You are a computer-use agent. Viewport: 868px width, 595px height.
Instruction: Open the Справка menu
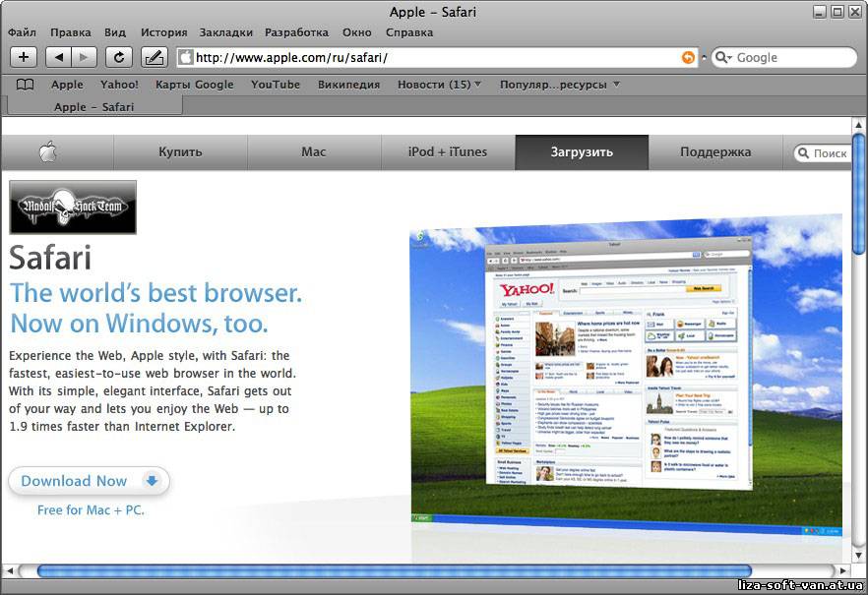tap(409, 32)
